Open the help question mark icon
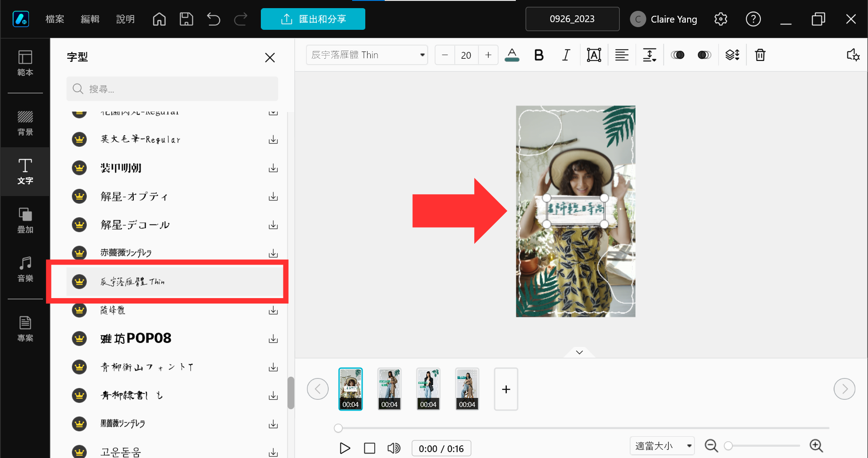Viewport: 868px width, 458px height. (753, 19)
